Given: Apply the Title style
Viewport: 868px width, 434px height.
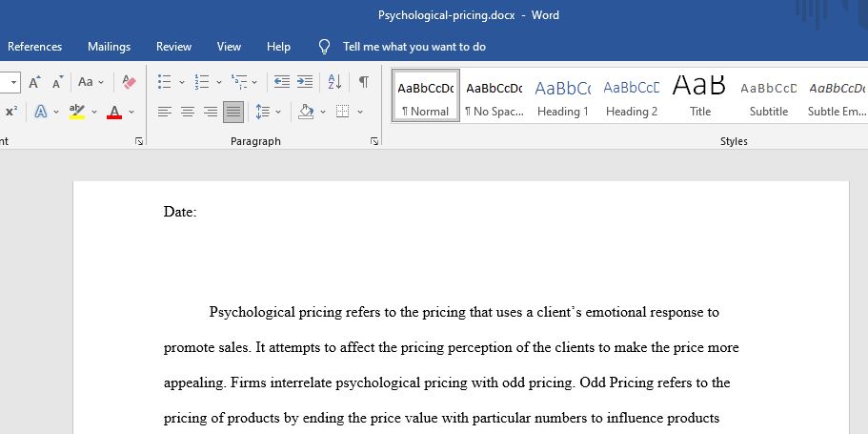Looking at the screenshot, I should pyautogui.click(x=699, y=95).
